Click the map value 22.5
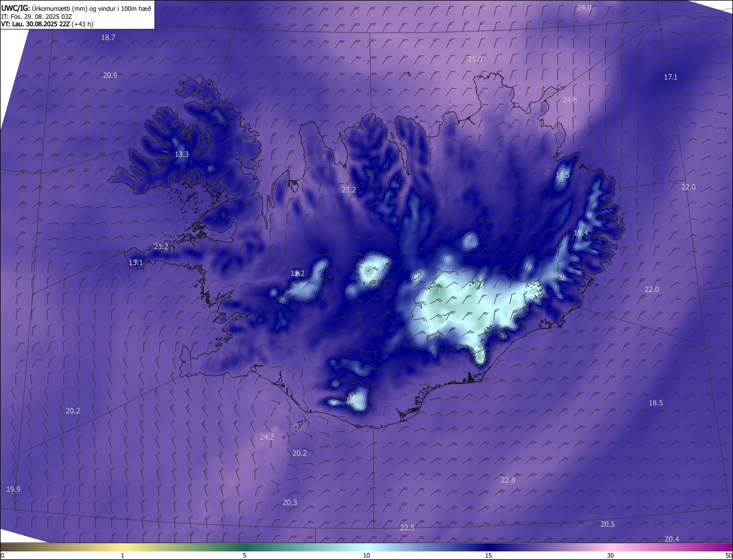The width and height of the screenshot is (733, 560). coord(407,527)
